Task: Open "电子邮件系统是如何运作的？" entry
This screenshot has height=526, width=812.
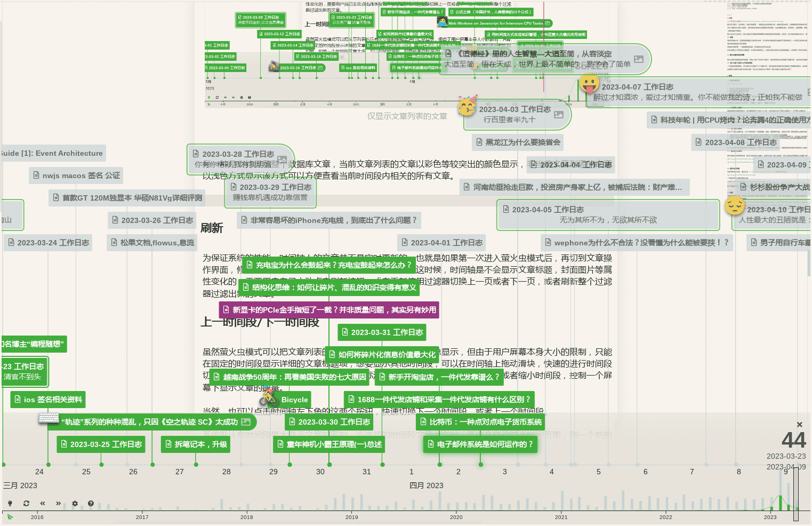Action: pyautogui.click(x=480, y=444)
